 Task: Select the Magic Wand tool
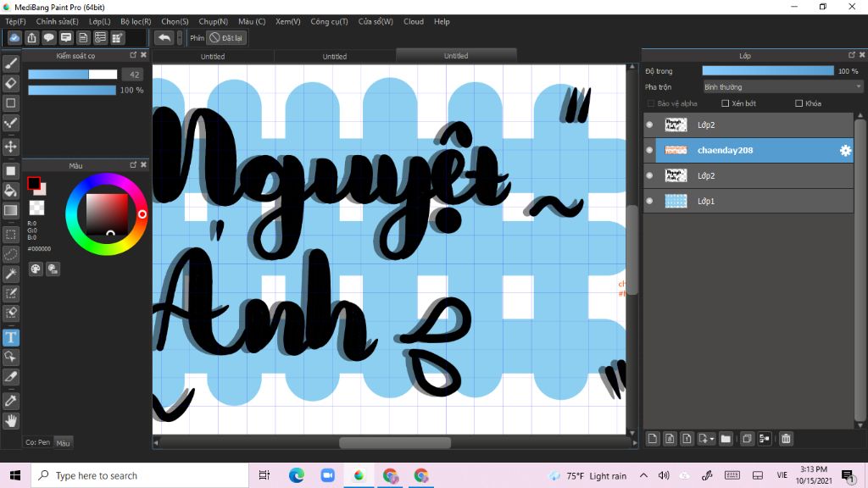point(10,274)
